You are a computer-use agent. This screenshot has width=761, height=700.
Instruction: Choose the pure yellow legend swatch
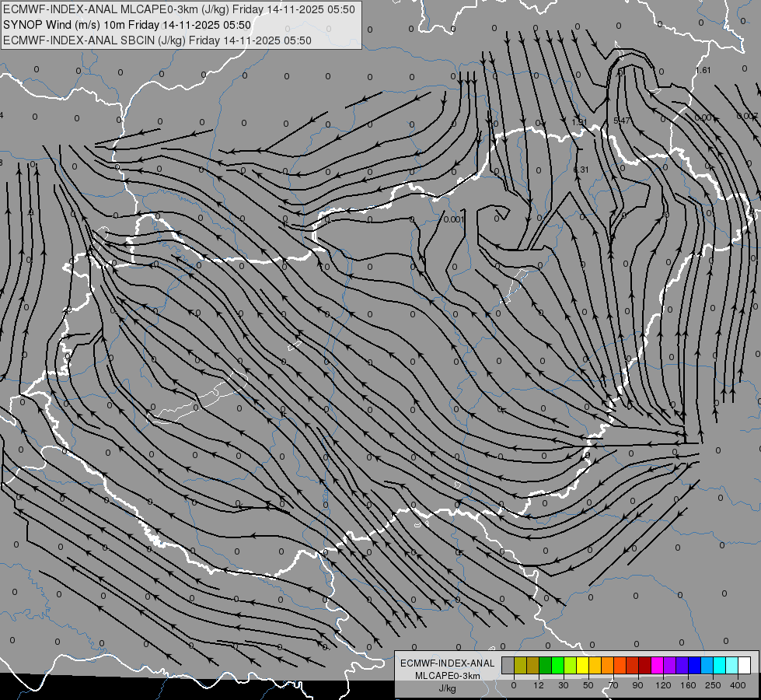pos(583,665)
